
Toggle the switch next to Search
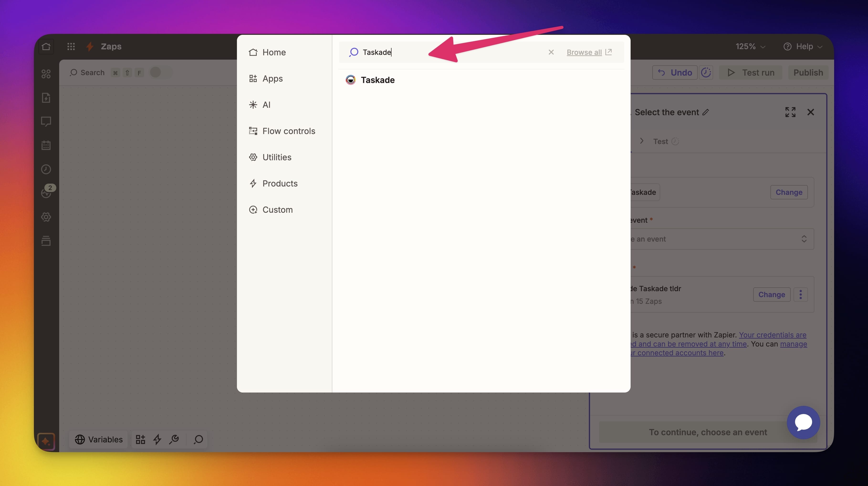point(160,72)
